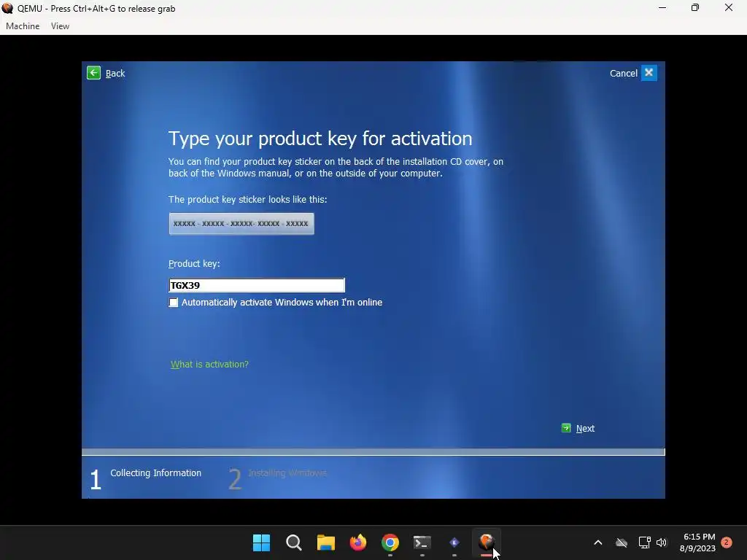Screen dimensions: 747x560
Task: Minimize the QEMU window
Action: click(662, 7)
